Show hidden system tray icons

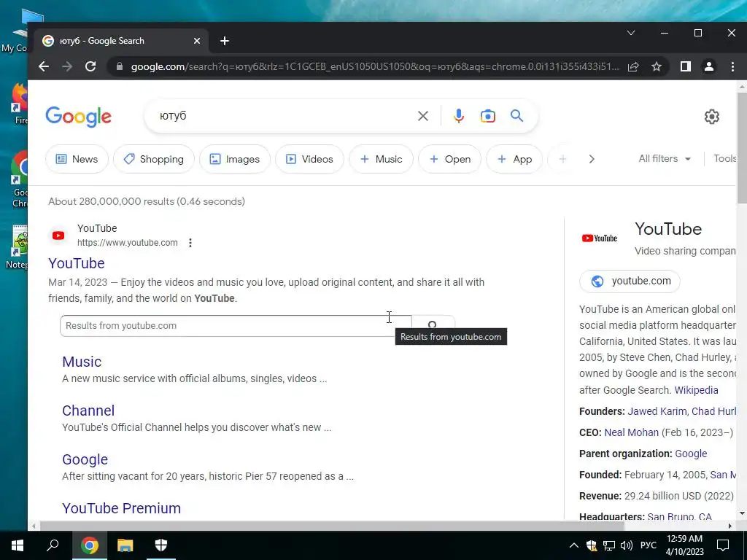573,545
